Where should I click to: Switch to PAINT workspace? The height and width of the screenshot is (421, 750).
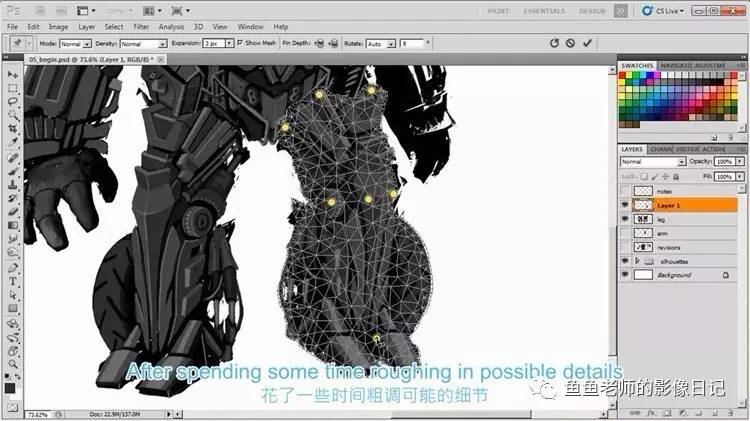pos(498,11)
